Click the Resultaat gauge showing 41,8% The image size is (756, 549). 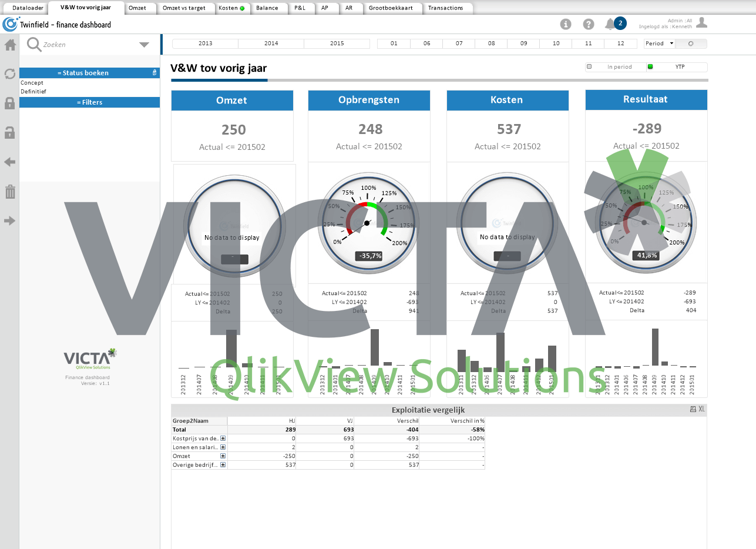pos(646,222)
